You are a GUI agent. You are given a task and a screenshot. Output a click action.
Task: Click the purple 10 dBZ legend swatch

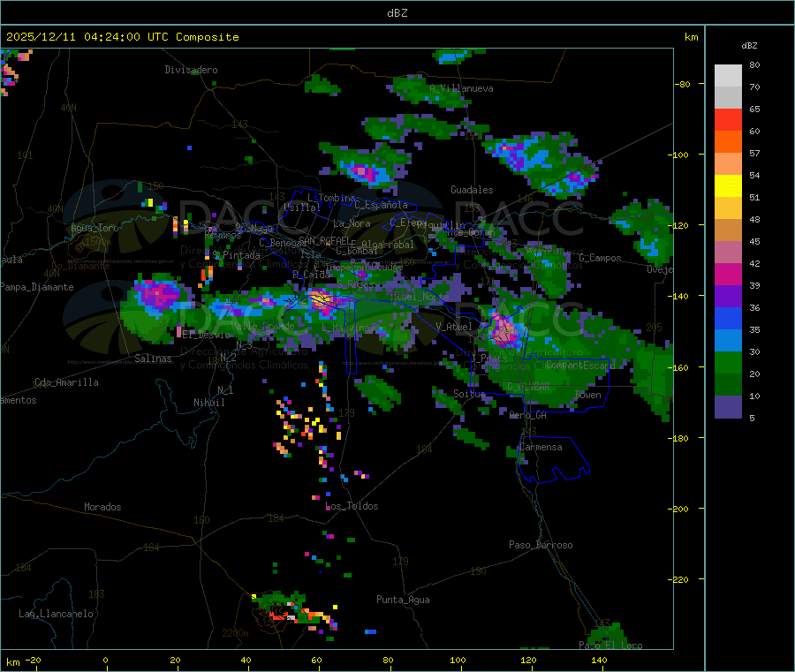click(x=728, y=407)
